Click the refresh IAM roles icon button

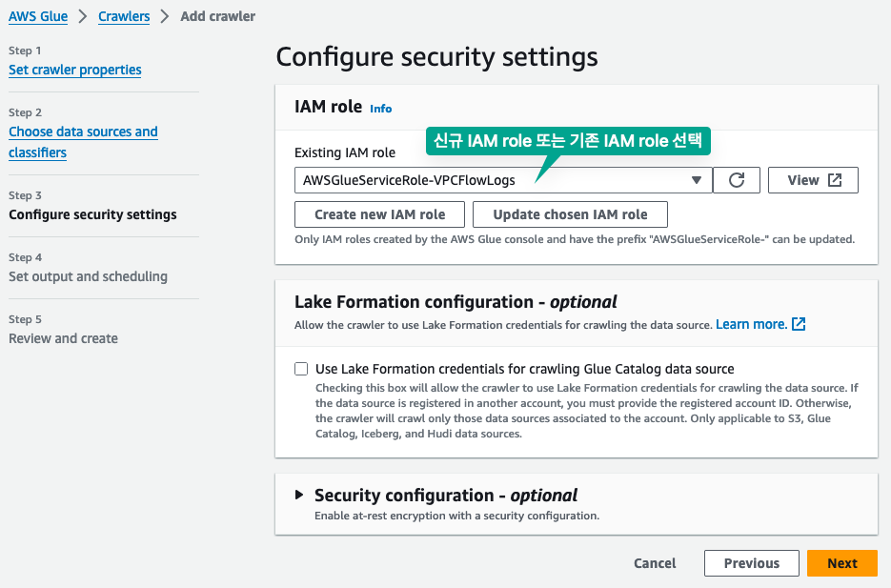[737, 180]
